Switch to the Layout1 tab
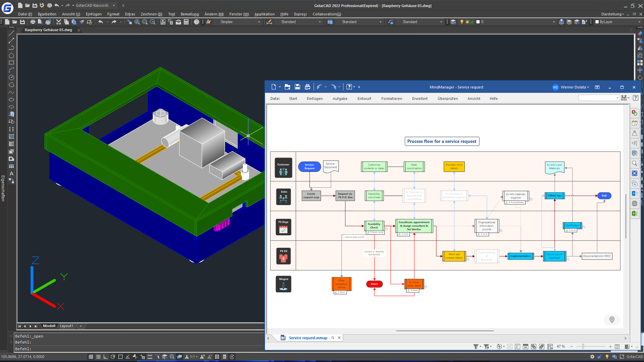This screenshot has width=644, height=362. tap(66, 326)
